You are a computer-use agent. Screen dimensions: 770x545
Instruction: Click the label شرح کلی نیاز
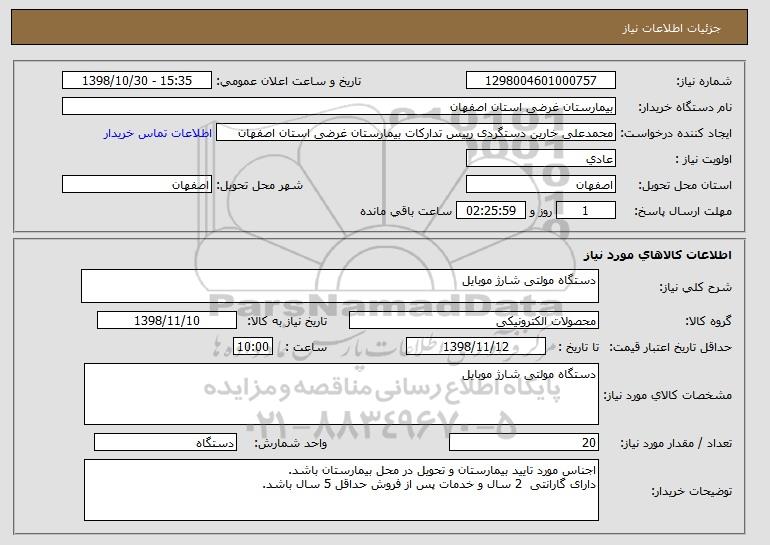tap(695, 287)
